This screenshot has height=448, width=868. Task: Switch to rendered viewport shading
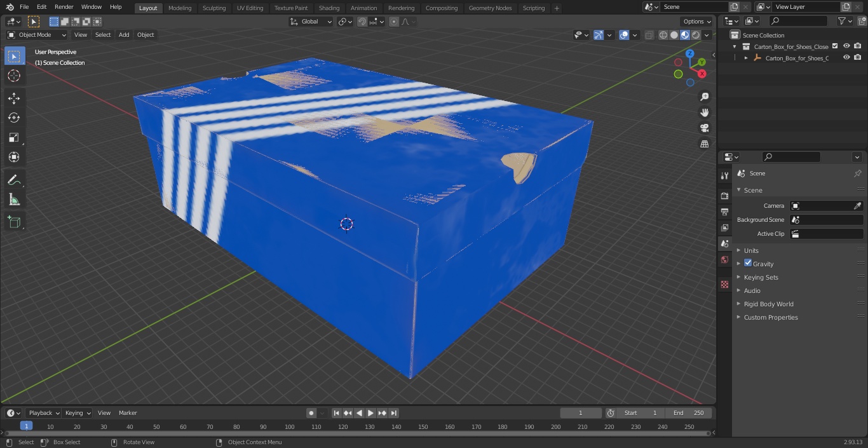pyautogui.click(x=696, y=35)
